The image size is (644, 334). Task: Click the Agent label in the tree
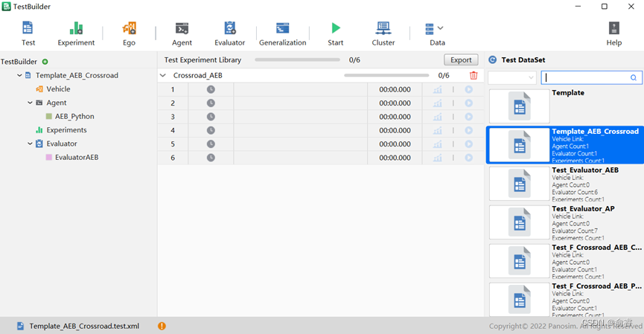57,103
